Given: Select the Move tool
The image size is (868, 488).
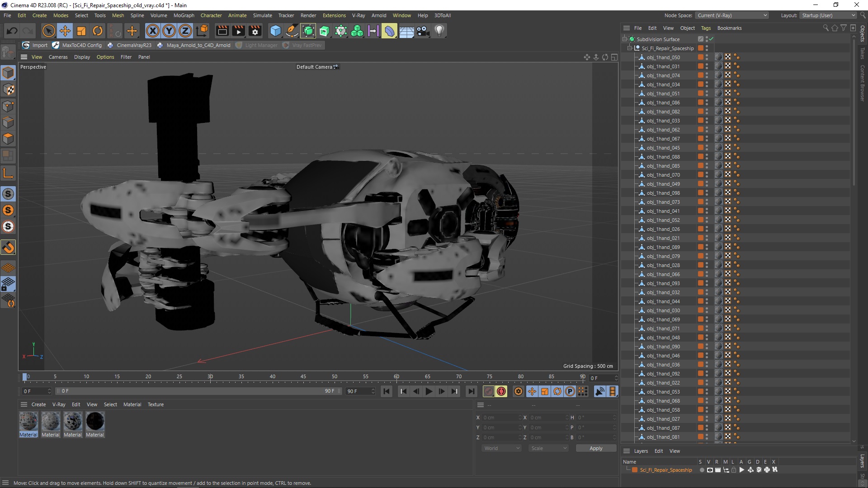Looking at the screenshot, I should tap(65, 31).
